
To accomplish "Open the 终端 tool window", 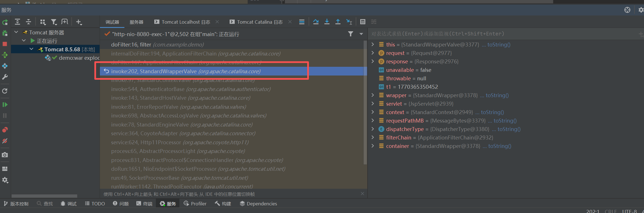I will [x=144, y=204].
